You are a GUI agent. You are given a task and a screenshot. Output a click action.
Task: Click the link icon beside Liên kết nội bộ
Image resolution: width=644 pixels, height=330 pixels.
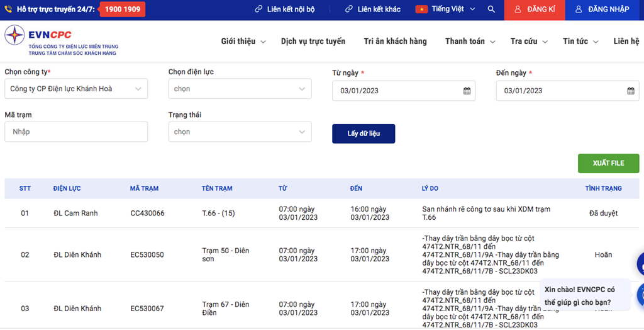point(258,9)
